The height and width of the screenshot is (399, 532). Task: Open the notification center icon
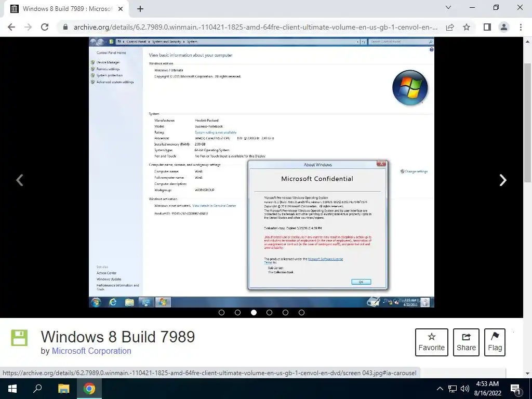(515, 389)
